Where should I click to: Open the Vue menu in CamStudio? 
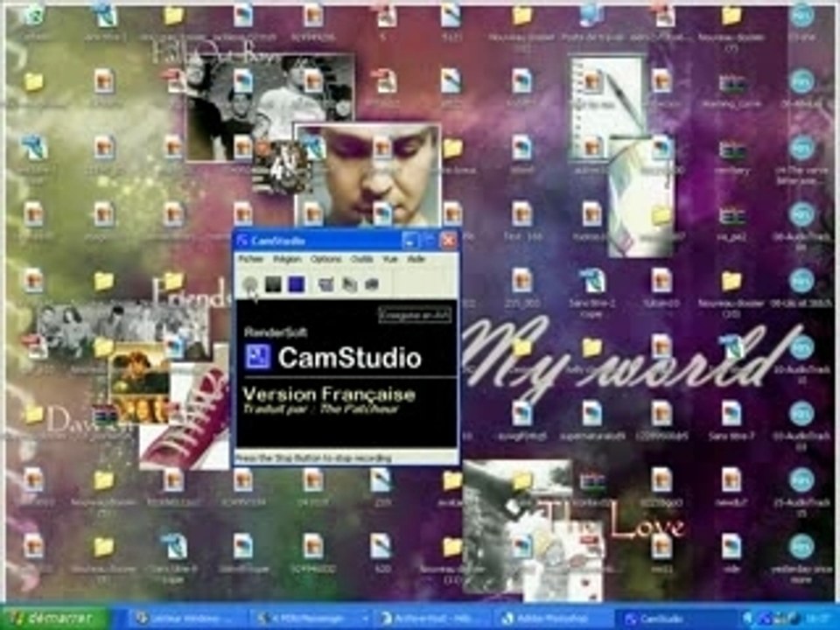389,259
